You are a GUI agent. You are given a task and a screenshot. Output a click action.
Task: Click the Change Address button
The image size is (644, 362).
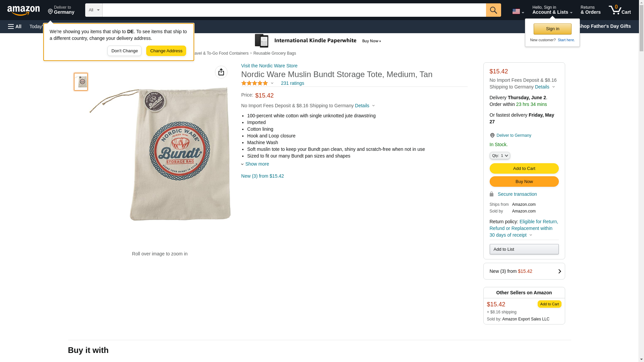tap(166, 51)
